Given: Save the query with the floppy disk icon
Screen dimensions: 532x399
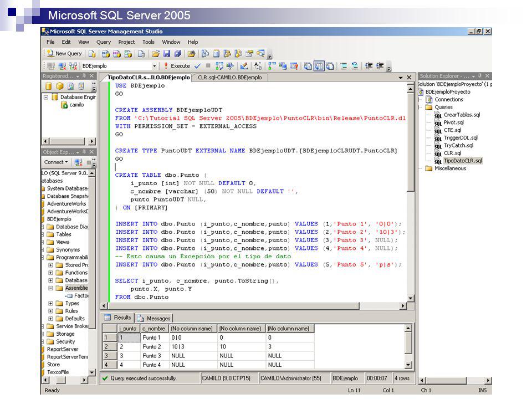Looking at the screenshot, I should (x=167, y=54).
